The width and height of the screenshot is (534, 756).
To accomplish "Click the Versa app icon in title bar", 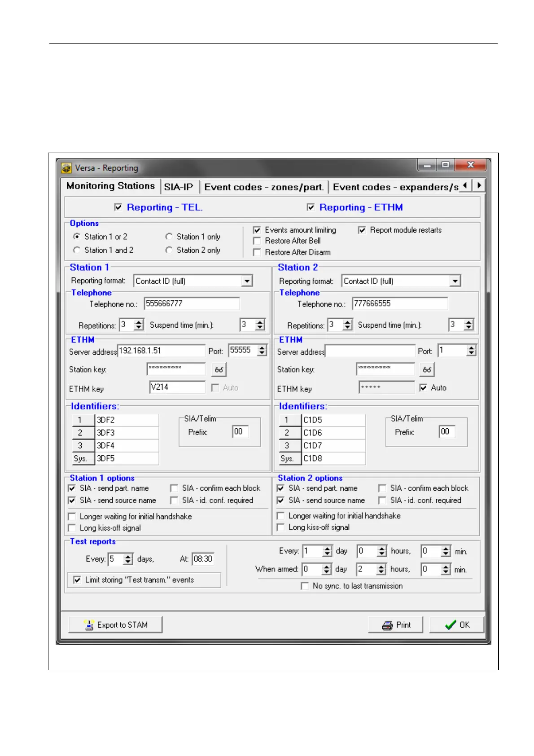I will point(66,168).
